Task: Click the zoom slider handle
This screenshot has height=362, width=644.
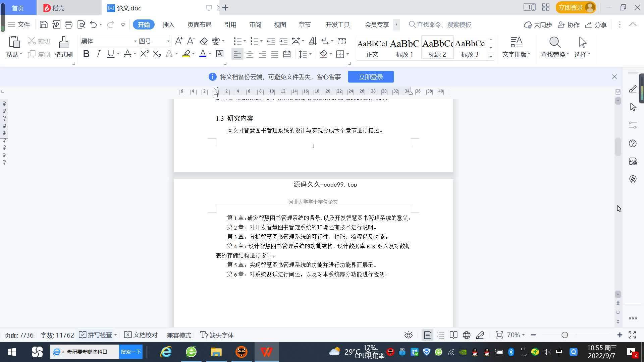Action: [x=565, y=335]
